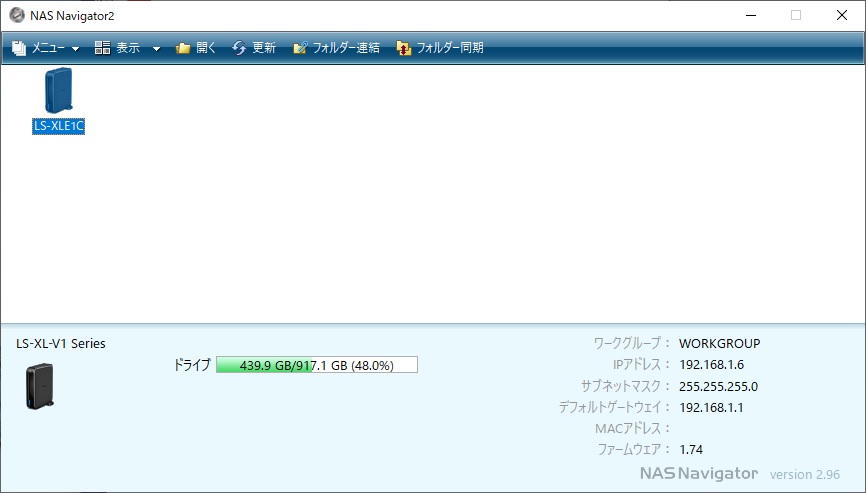Click the フォルダー同期 toolbar icon
The image size is (866, 493).
coord(403,48)
